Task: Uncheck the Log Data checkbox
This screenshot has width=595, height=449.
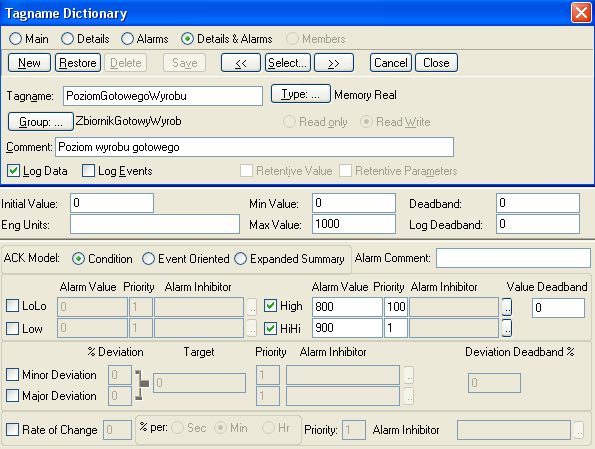Action: pos(13,171)
